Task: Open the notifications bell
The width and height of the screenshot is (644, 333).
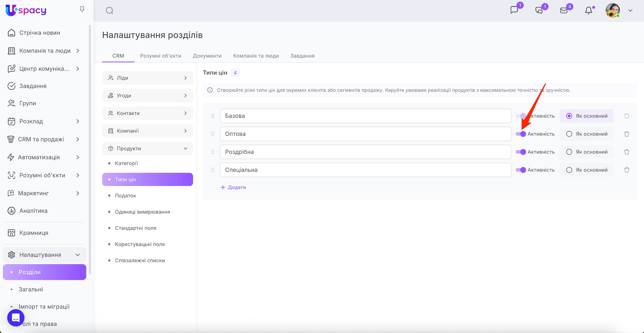Action: tap(588, 10)
